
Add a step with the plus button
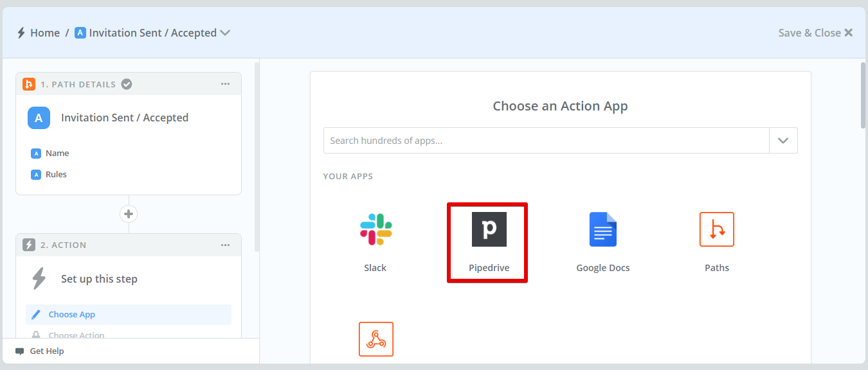pos(129,214)
